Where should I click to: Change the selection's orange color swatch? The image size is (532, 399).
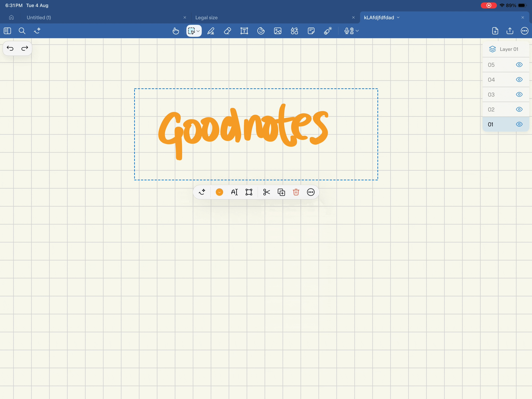click(x=219, y=192)
